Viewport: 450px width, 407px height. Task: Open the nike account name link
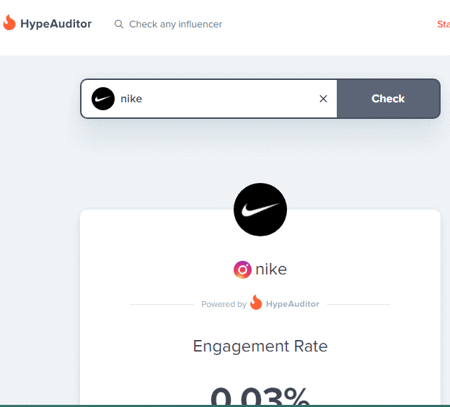[x=271, y=269]
